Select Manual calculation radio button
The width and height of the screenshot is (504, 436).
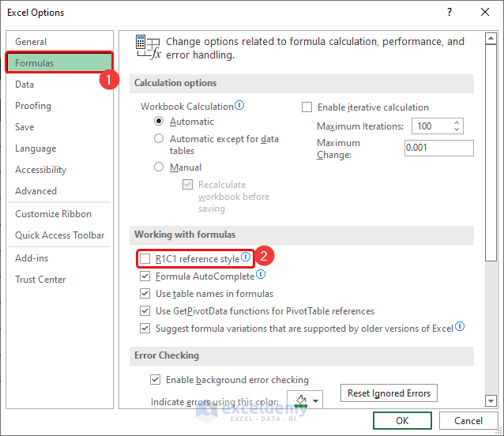coord(159,167)
